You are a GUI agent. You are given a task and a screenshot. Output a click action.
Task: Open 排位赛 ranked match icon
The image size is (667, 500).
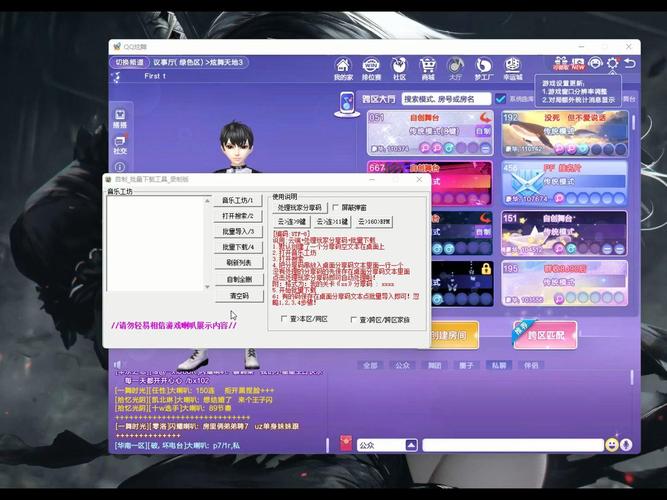(x=371, y=69)
